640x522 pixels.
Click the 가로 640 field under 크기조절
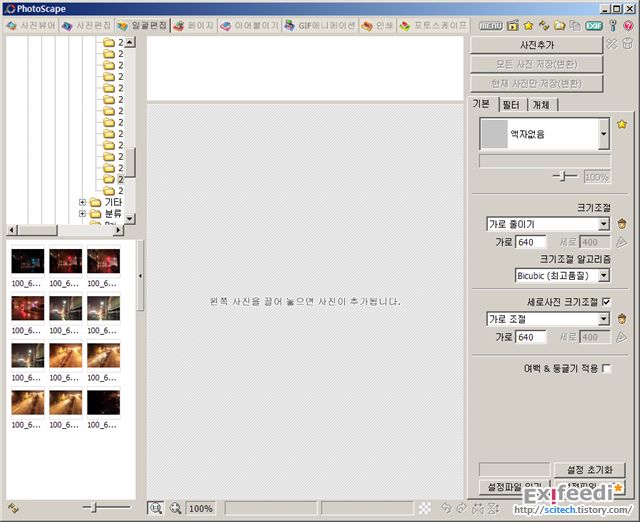pyautogui.click(x=530, y=242)
